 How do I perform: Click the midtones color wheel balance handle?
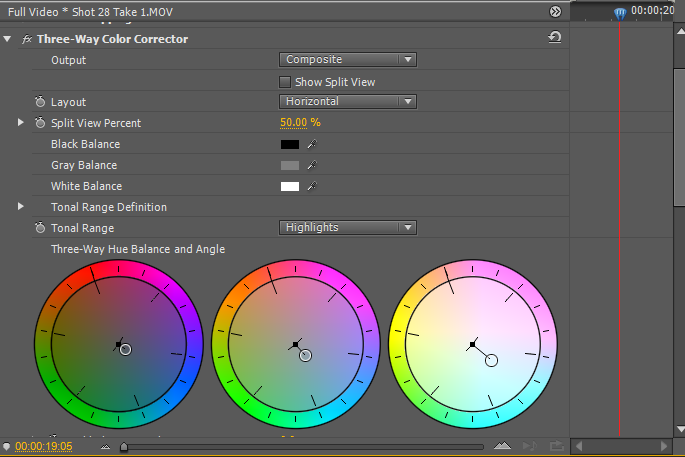point(305,356)
